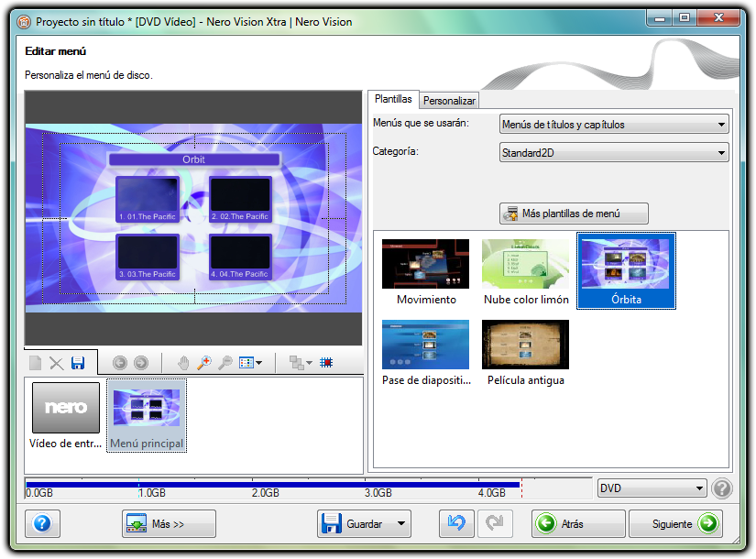Select the Nube color limón template
756x559 pixels.
point(526,272)
